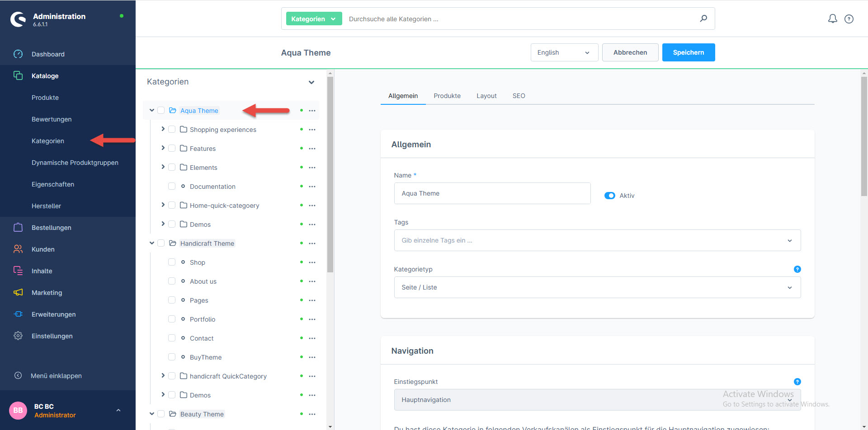Open the notifications bell icon
868x430 pixels.
pos(832,19)
